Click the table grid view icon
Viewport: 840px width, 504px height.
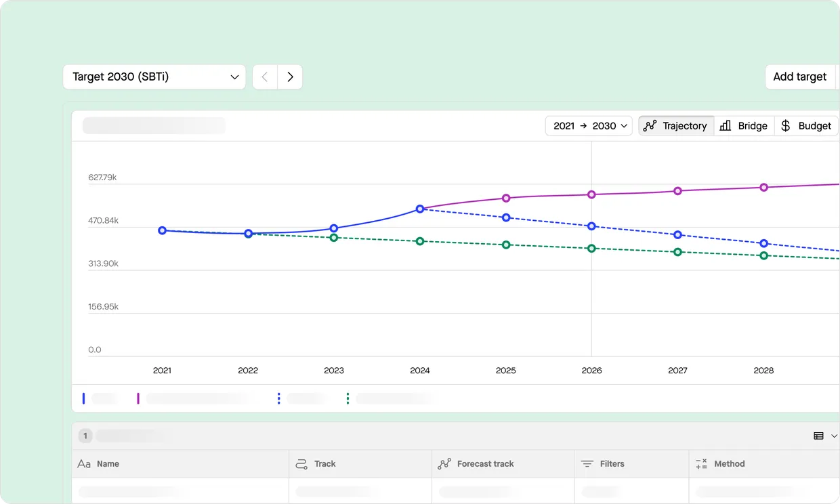(817, 436)
